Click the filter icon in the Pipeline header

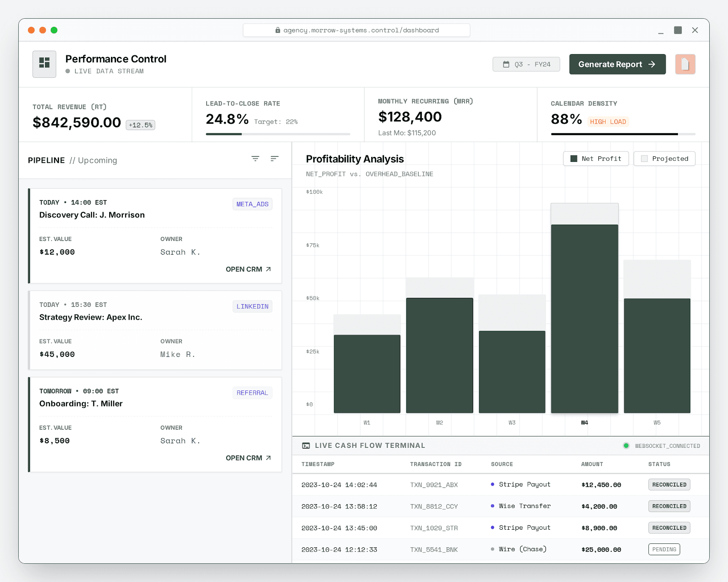pos(255,159)
